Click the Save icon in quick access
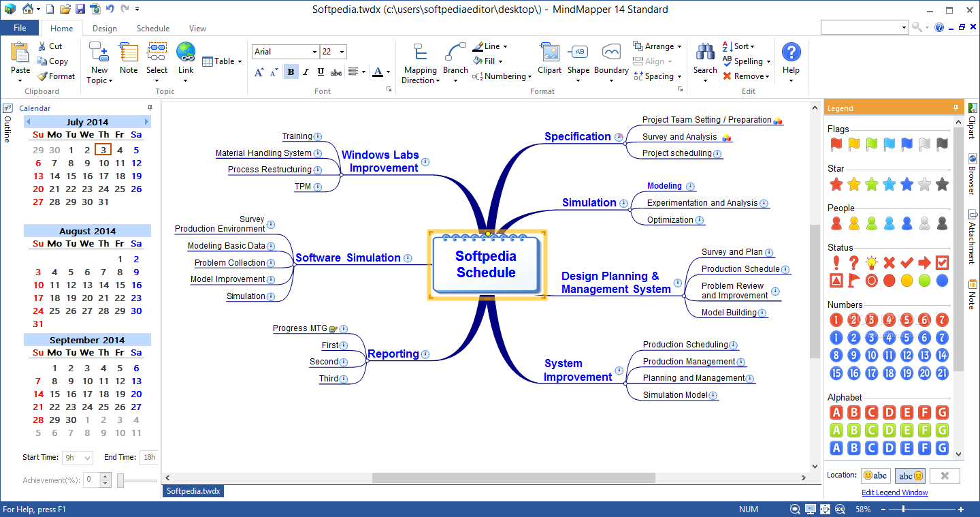 point(80,9)
